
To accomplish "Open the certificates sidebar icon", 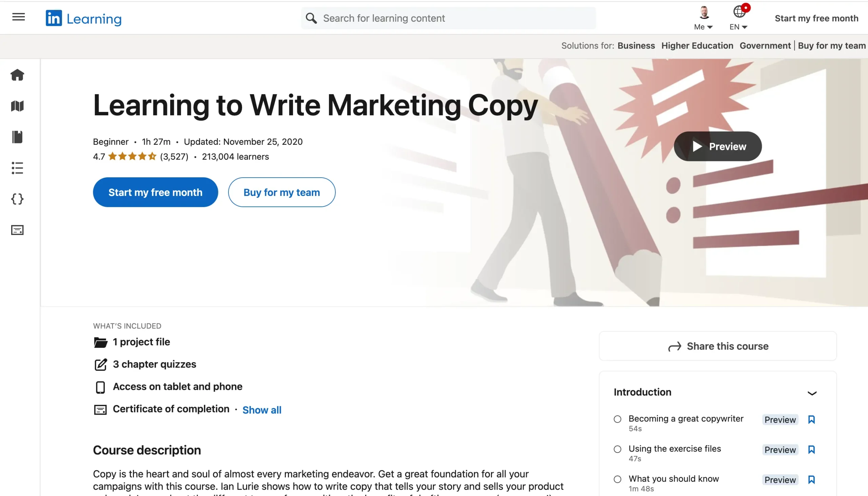I will tap(17, 230).
